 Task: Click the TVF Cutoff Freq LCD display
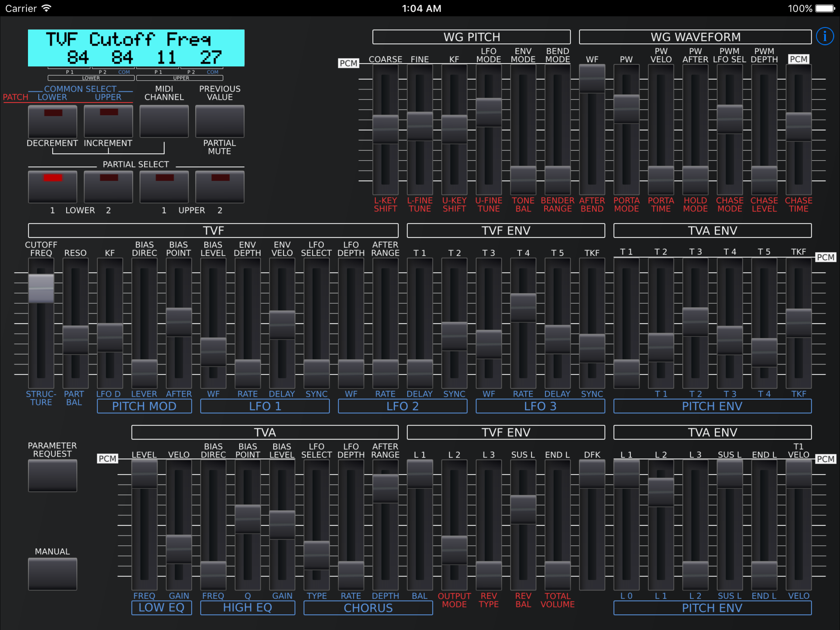pos(136,48)
